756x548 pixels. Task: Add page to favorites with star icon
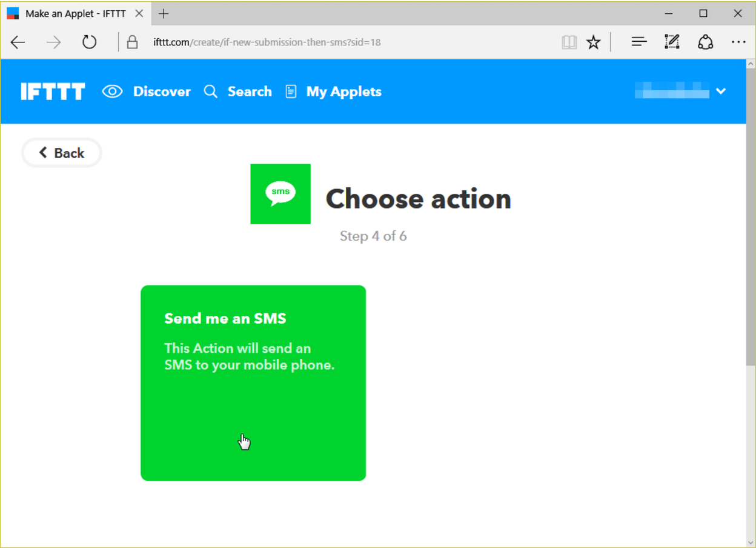point(594,42)
